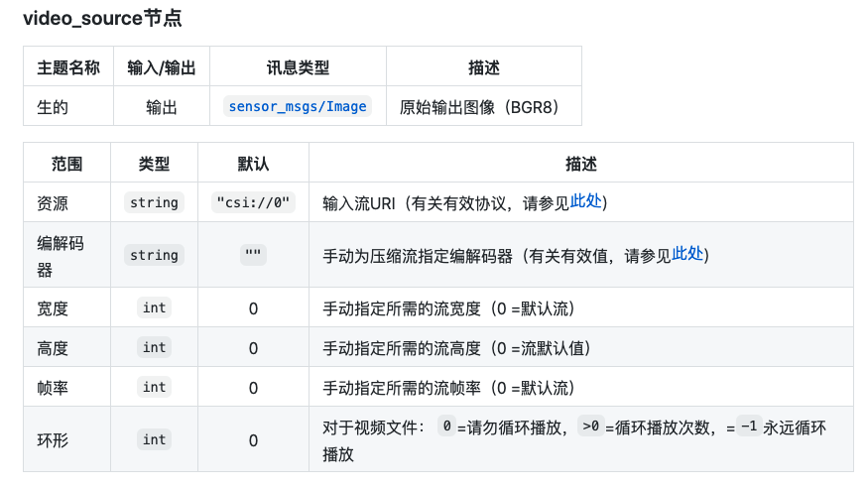Select the "csi://0" default value
This screenshot has height=488, width=868.
253,202
